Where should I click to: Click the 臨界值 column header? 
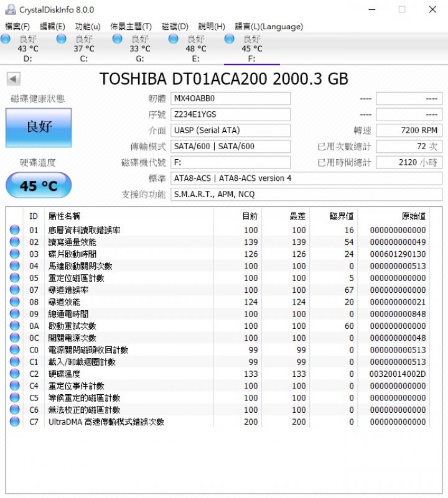point(334,216)
